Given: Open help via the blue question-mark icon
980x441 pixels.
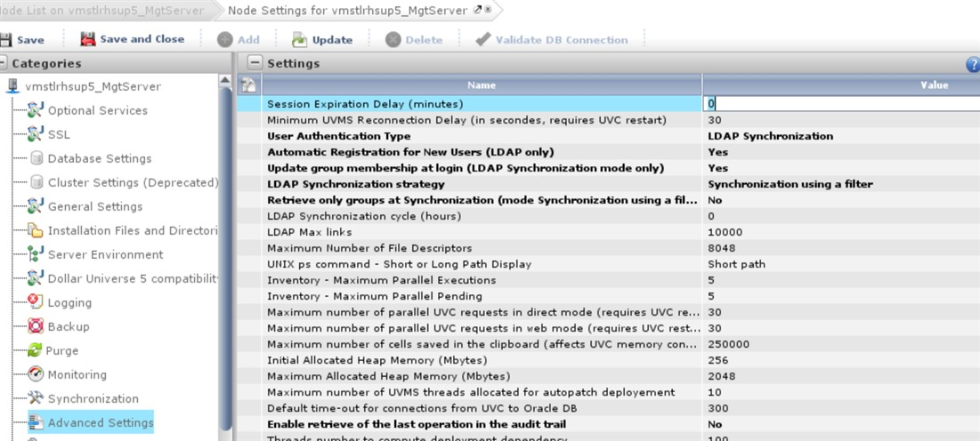Looking at the screenshot, I should pyautogui.click(x=973, y=64).
